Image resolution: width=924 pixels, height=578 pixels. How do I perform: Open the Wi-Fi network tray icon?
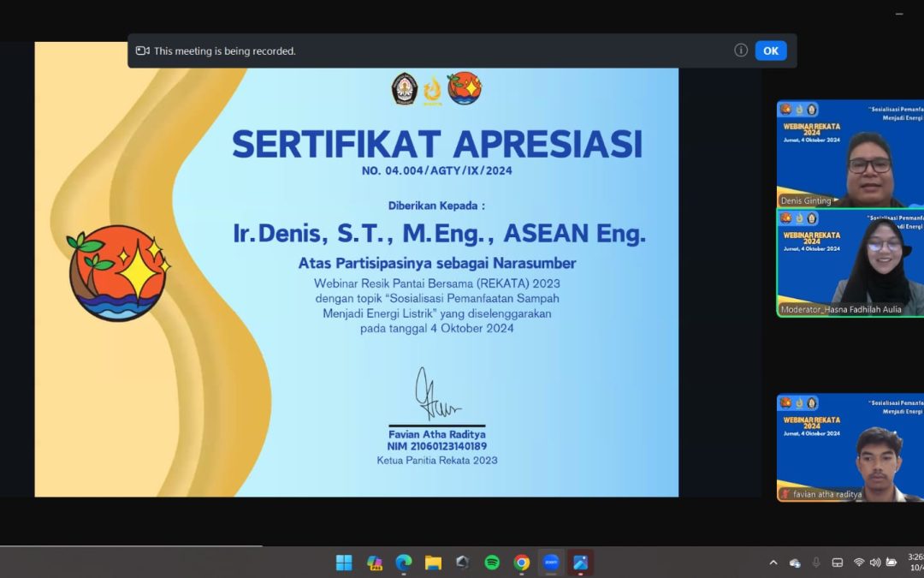pos(858,563)
